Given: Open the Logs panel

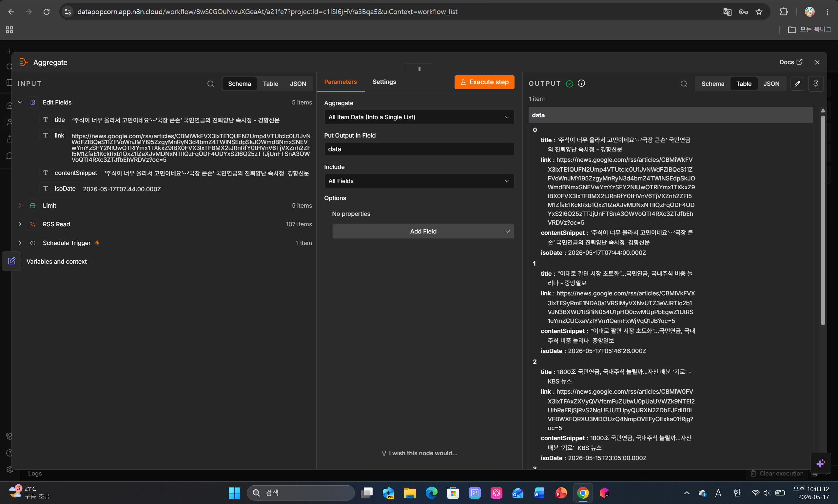Looking at the screenshot, I should (35, 474).
